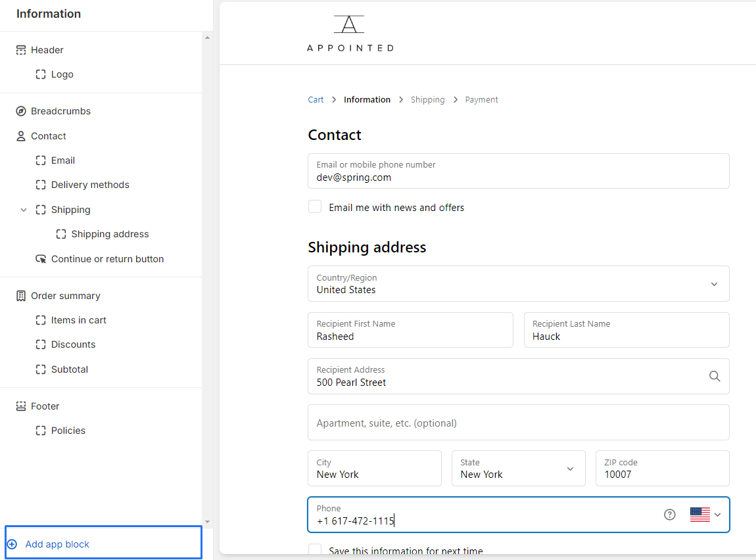Click the Appointed store logo
This screenshot has height=560, width=756.
pyautogui.click(x=350, y=33)
